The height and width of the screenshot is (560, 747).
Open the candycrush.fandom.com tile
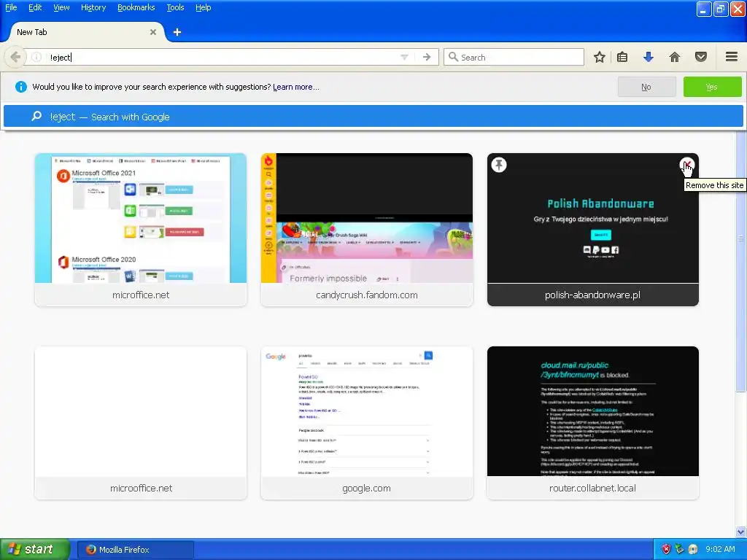pos(367,230)
